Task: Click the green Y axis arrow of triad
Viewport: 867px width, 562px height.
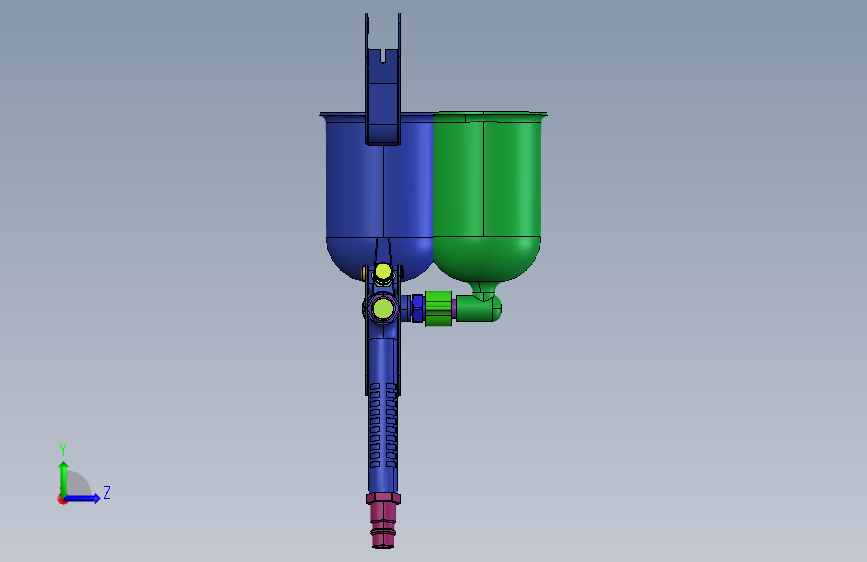Action: [x=64, y=478]
